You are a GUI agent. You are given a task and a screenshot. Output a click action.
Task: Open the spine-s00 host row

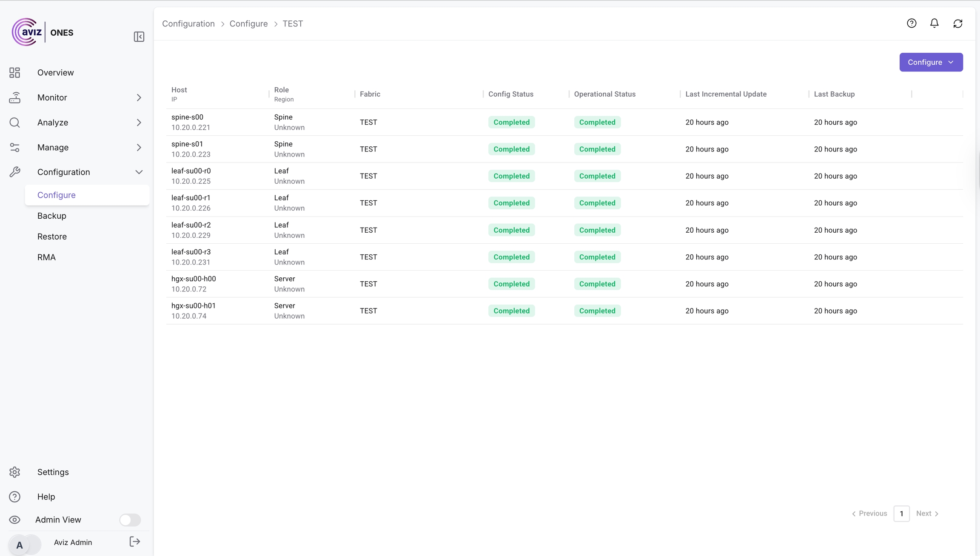pos(187,117)
